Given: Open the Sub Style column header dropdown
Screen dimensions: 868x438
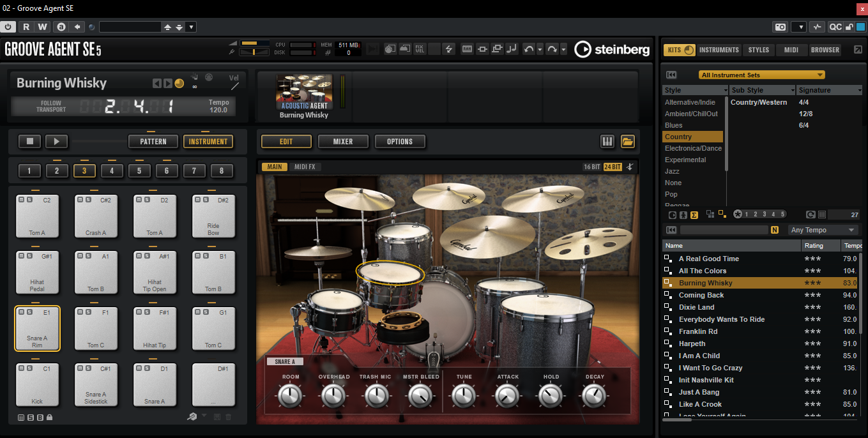Looking at the screenshot, I should tap(792, 90).
